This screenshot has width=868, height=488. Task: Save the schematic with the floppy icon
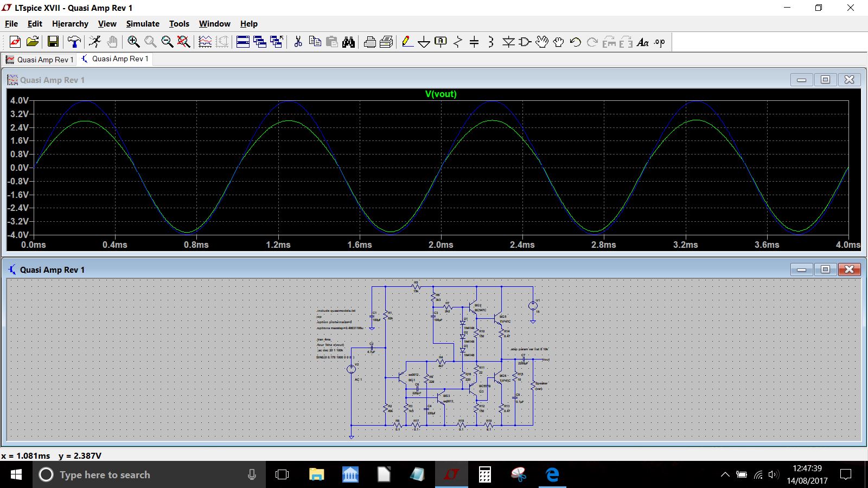click(53, 42)
